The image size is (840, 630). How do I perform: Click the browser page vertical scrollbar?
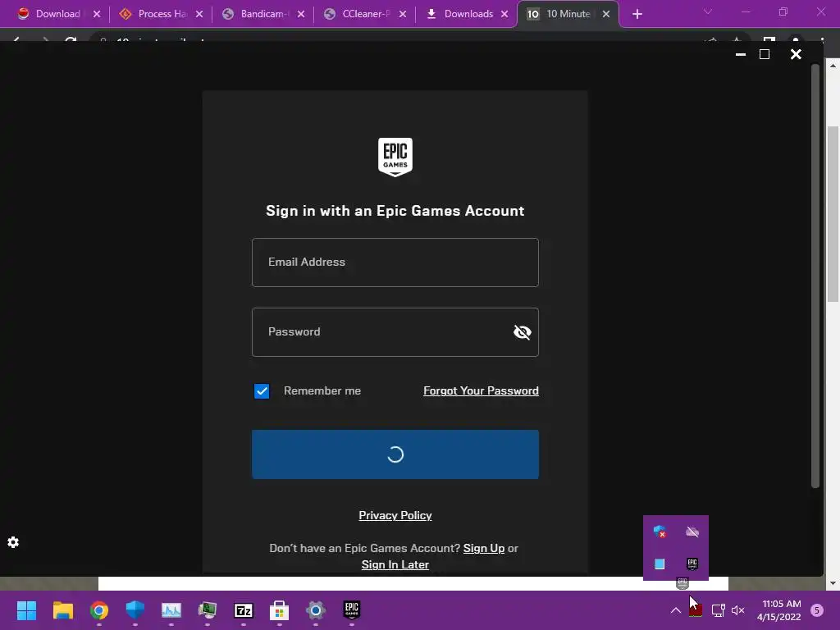[x=833, y=214]
